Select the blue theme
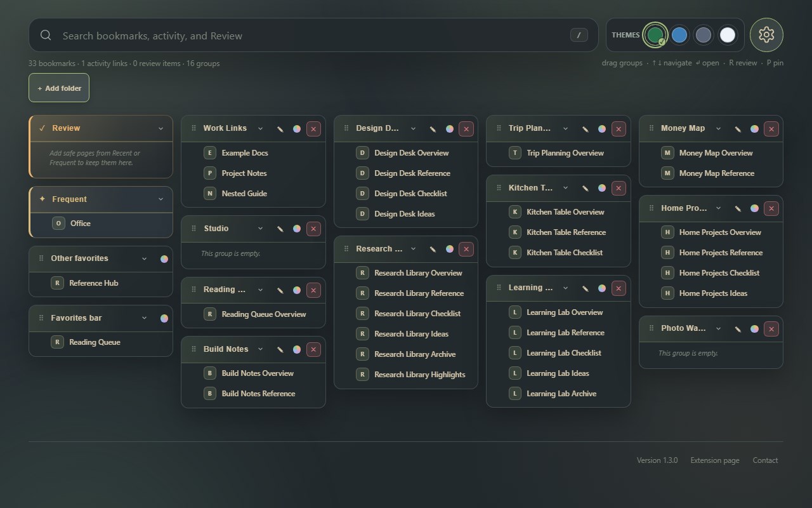 (679, 35)
